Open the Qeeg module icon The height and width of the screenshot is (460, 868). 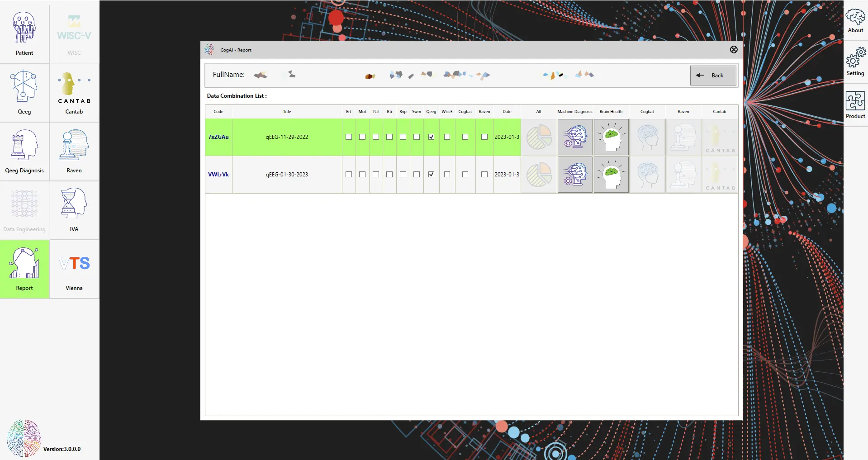coord(24,92)
